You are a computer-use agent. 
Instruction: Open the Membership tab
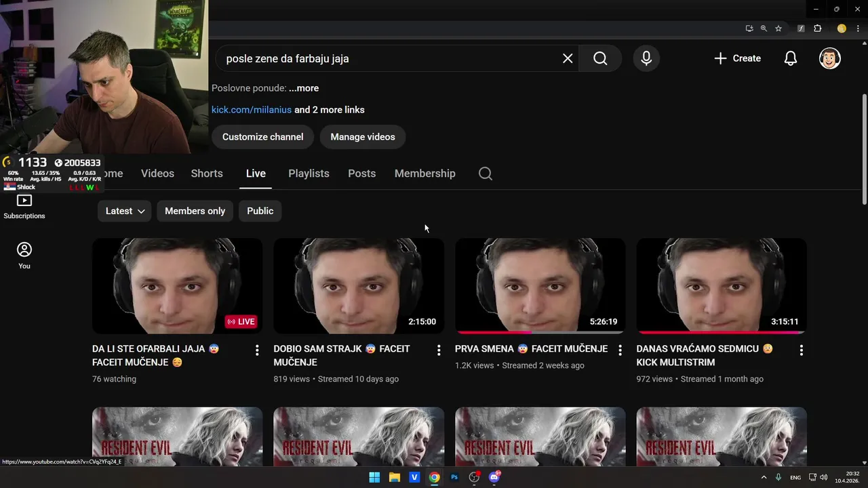(x=425, y=174)
